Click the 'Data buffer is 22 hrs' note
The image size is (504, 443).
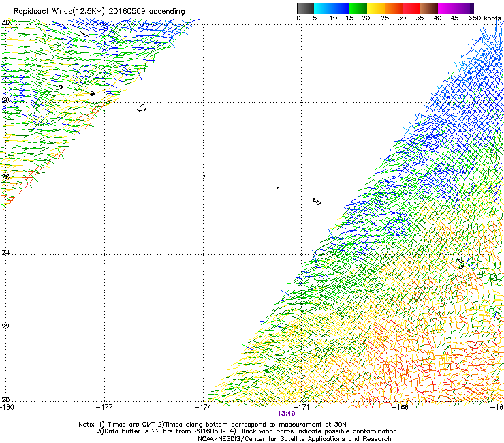[x=247, y=431]
